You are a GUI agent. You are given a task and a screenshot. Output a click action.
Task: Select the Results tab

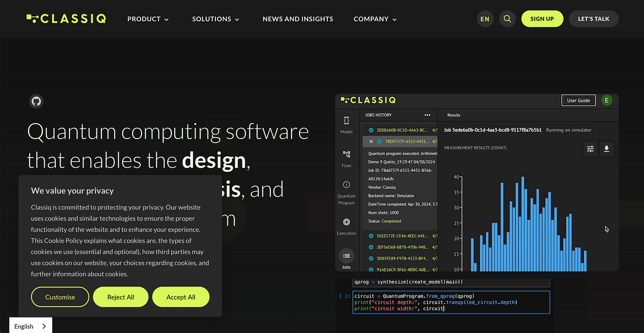point(454,115)
